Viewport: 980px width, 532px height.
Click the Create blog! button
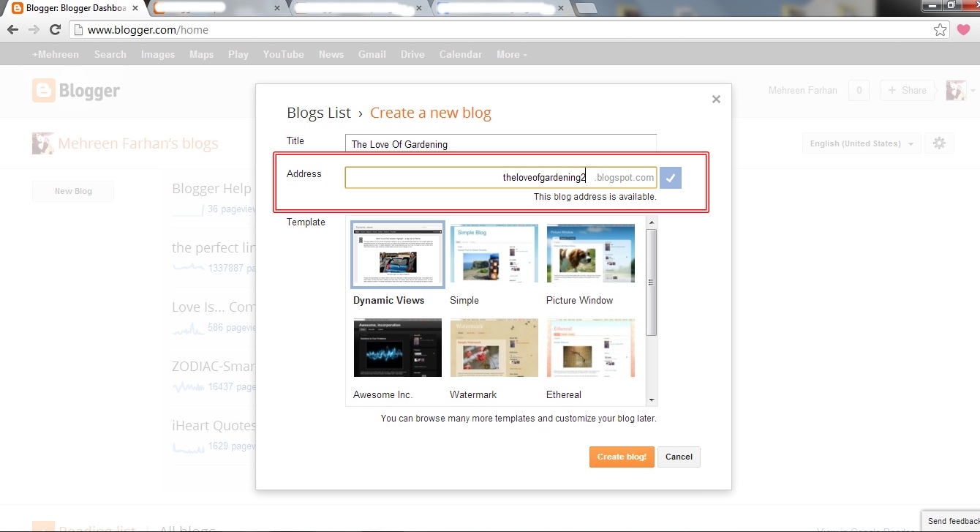[x=622, y=457]
